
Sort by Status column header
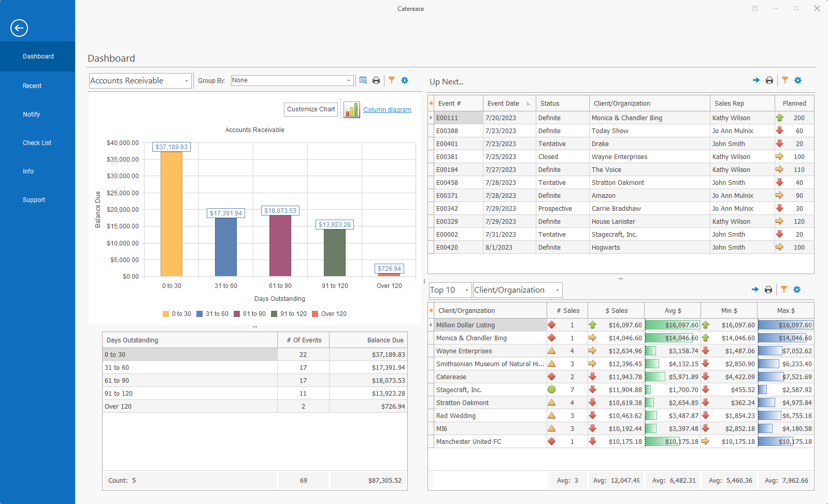pos(562,103)
